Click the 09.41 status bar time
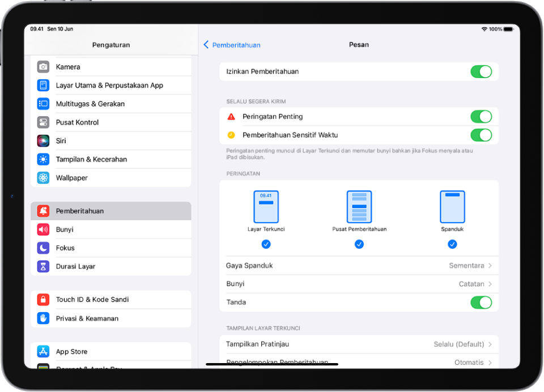This screenshot has height=392, width=544. click(x=37, y=29)
